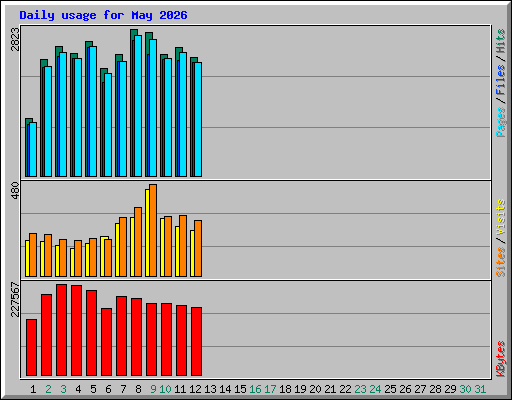Image resolution: width=512 pixels, height=400 pixels.
Task: Click day label 3 on the x-axis
Action: click(63, 389)
